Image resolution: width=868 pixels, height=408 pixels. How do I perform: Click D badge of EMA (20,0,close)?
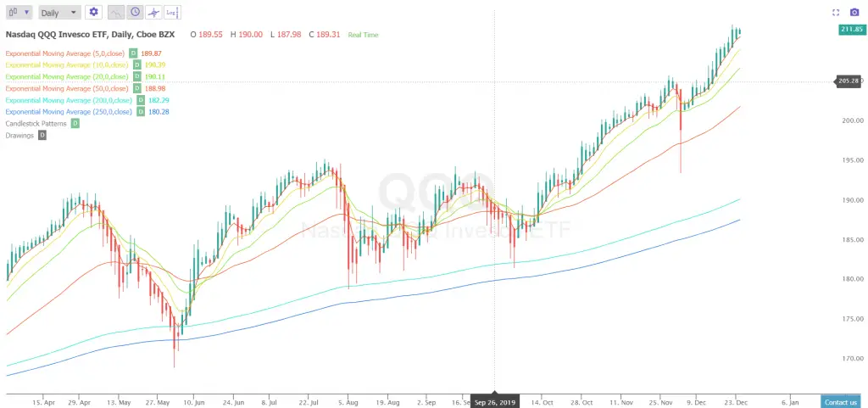pos(136,76)
